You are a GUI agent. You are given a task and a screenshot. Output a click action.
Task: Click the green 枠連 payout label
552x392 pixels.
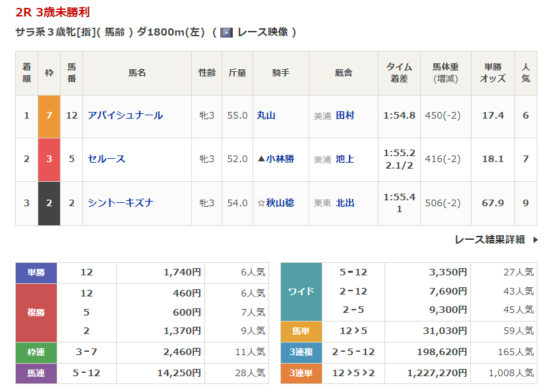click(36, 352)
